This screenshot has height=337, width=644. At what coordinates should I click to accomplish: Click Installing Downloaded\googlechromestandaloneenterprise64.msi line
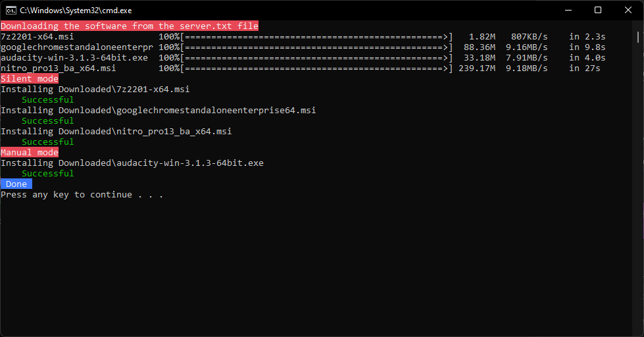click(x=158, y=111)
